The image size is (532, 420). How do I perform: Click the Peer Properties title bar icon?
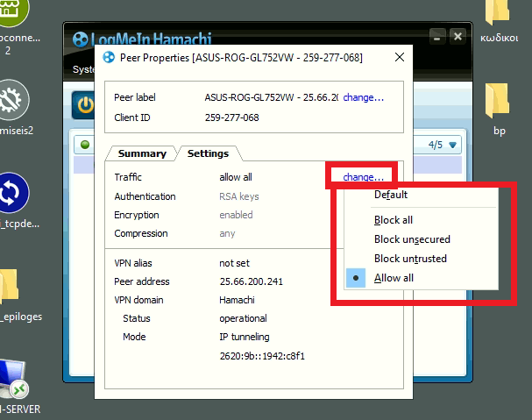[109, 57]
